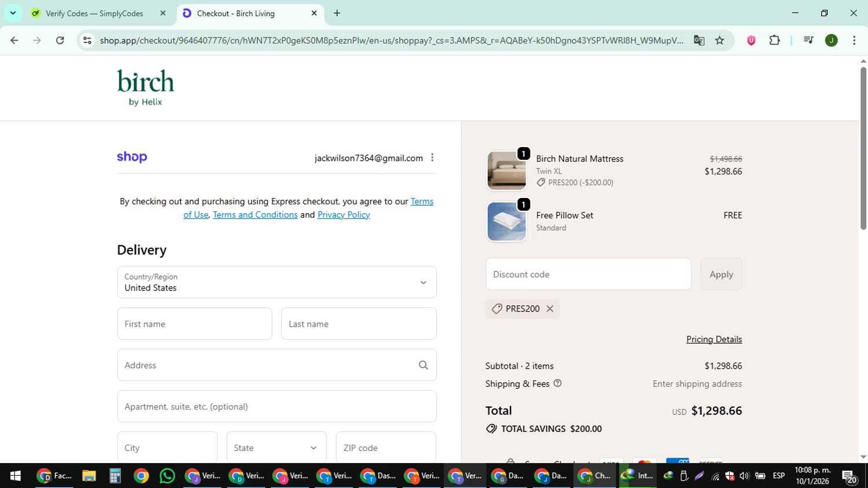The height and width of the screenshot is (488, 868).
Task: Close the Verify Codes — SimplyCodes tab
Action: 163,13
